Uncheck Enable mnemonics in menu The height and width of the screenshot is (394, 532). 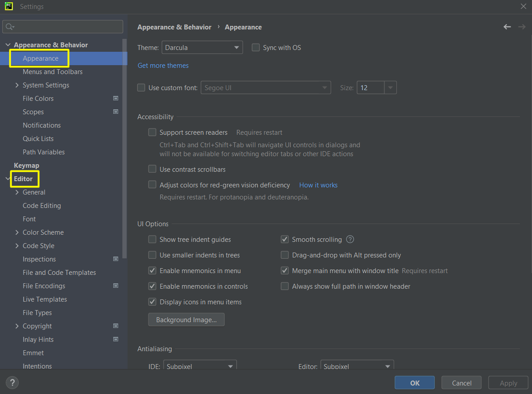(153, 270)
